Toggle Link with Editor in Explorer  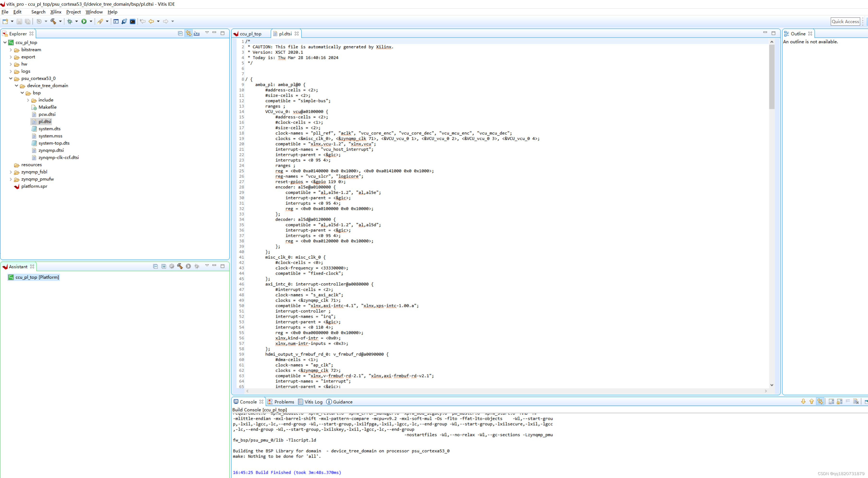click(x=188, y=33)
